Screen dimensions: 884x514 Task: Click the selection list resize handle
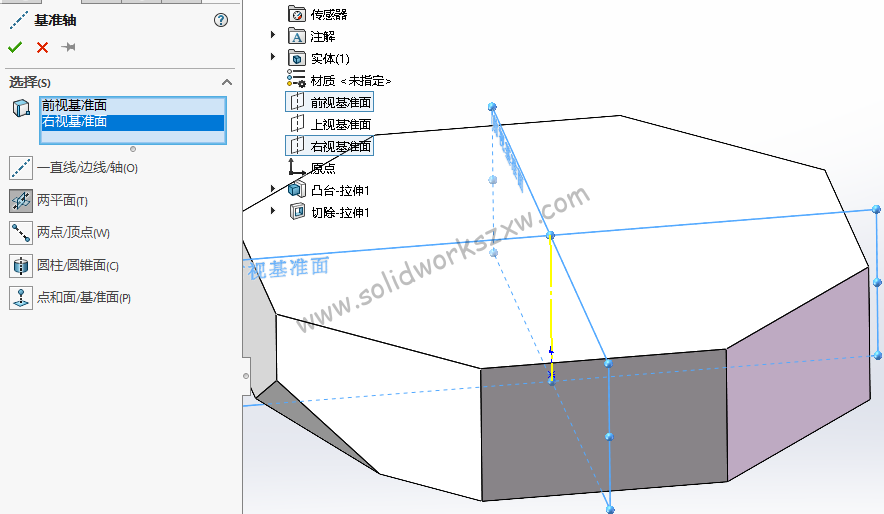(x=133, y=149)
